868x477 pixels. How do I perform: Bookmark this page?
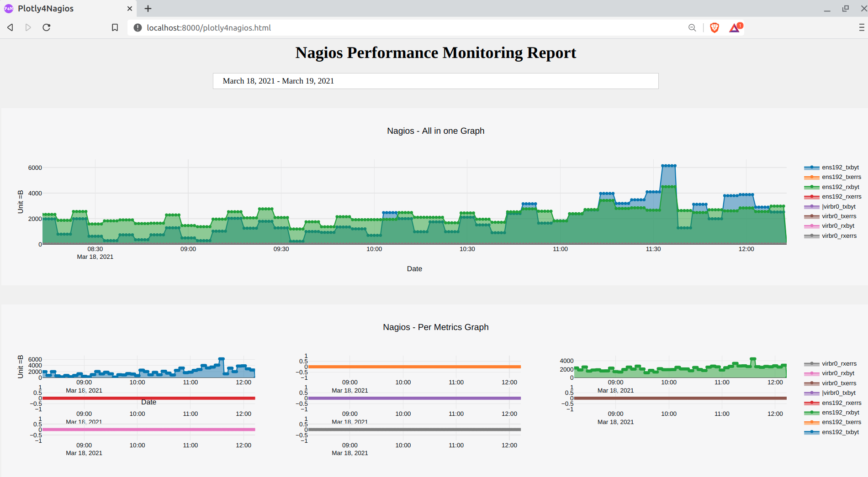tap(115, 28)
